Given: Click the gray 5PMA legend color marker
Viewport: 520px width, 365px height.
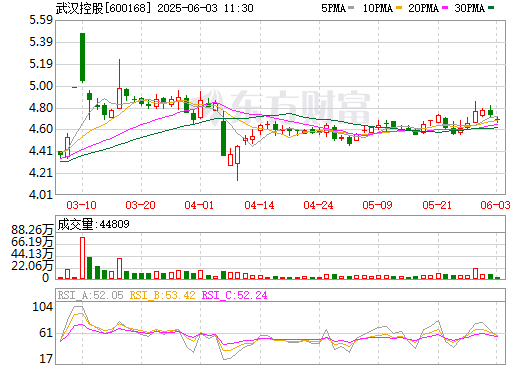Looking at the screenshot, I should (x=351, y=8).
